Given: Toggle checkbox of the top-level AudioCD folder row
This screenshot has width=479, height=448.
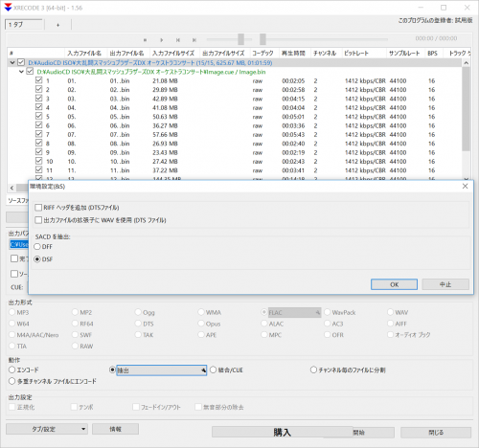Looking at the screenshot, I should point(21,62).
